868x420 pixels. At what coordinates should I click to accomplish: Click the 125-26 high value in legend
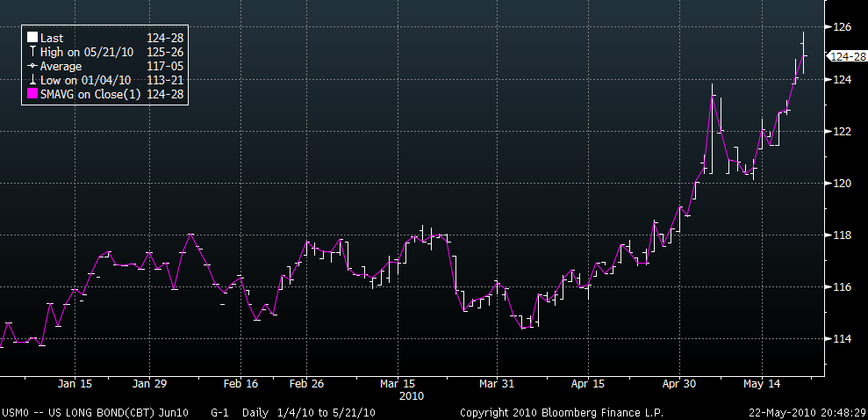[x=165, y=52]
